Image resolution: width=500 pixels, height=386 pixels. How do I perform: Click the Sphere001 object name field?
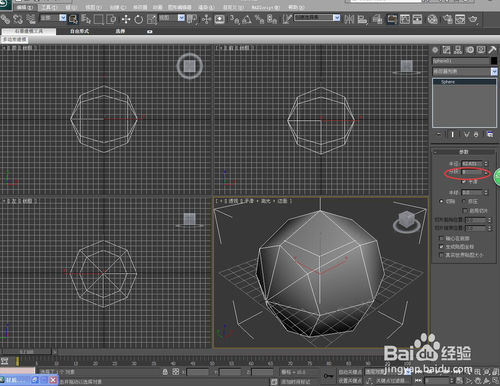tap(460, 61)
